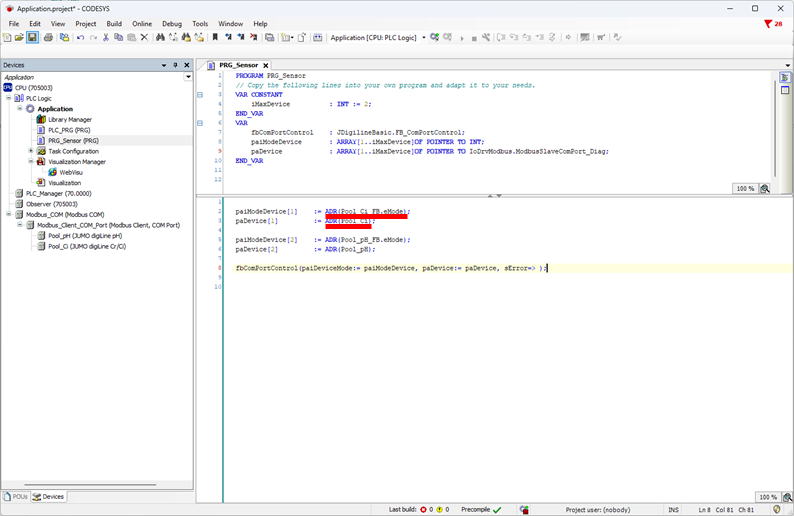Viewport: 794px width, 516px height.
Task: Select Library Manager in the device tree
Action: click(70, 120)
